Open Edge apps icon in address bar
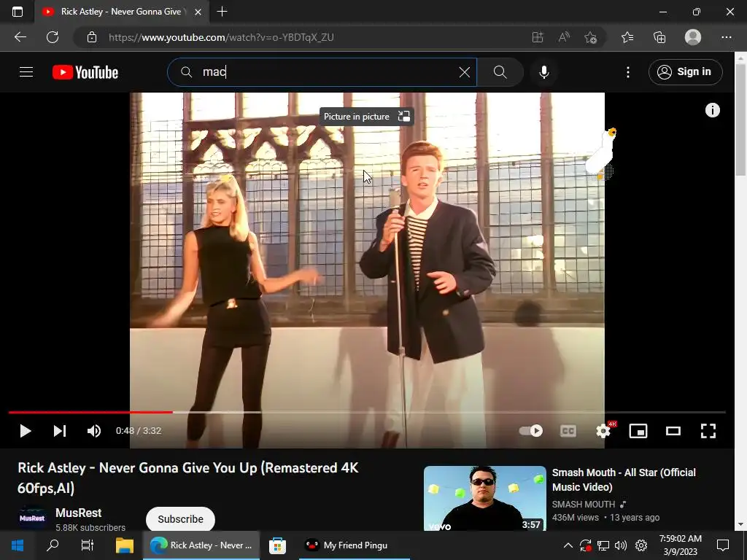 pyautogui.click(x=538, y=37)
